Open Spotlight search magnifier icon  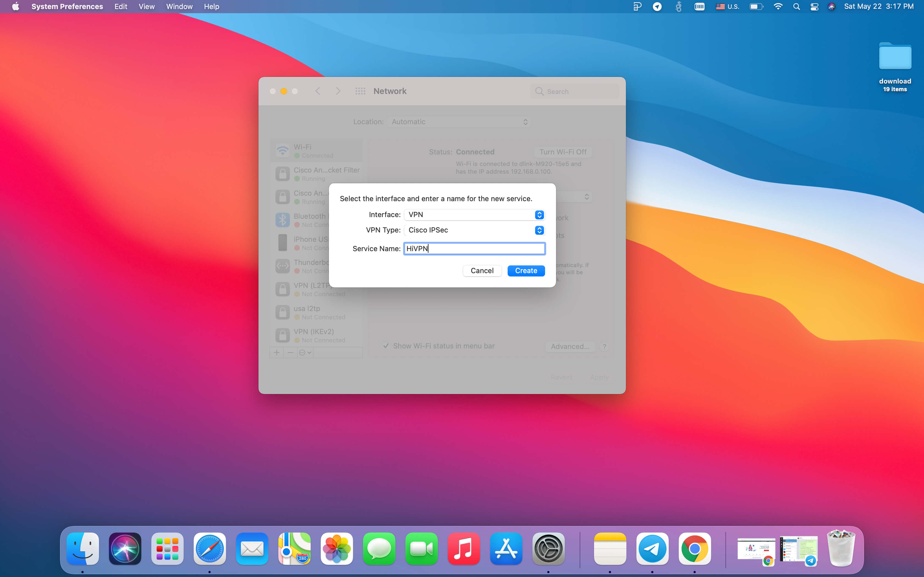[796, 7]
